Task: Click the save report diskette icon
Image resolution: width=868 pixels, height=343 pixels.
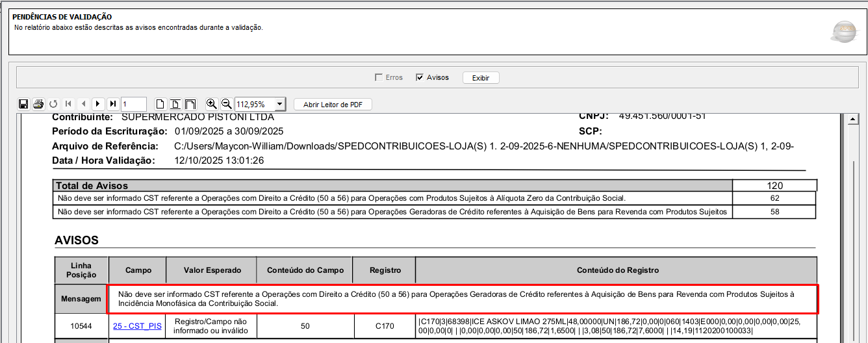Action: [23, 104]
